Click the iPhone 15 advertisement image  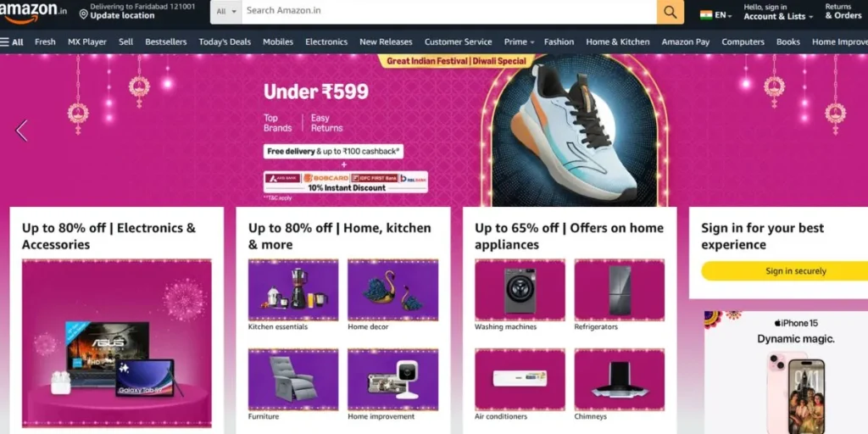[786, 373]
